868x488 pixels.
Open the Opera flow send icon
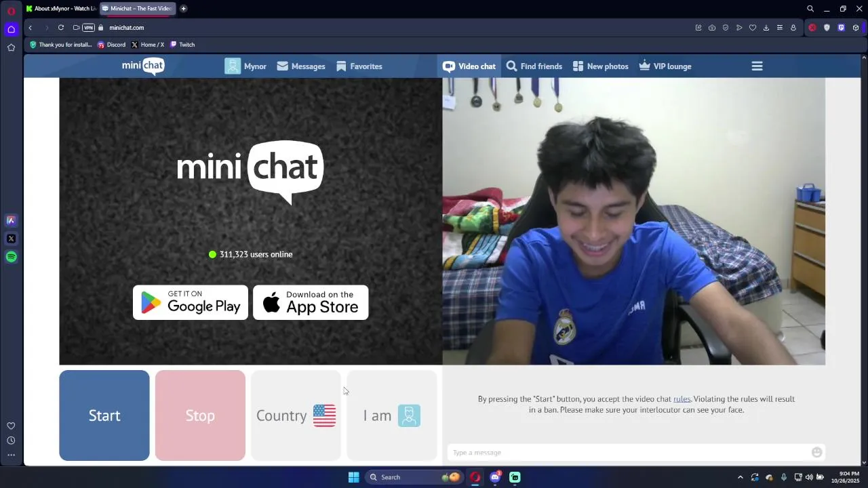coord(739,28)
